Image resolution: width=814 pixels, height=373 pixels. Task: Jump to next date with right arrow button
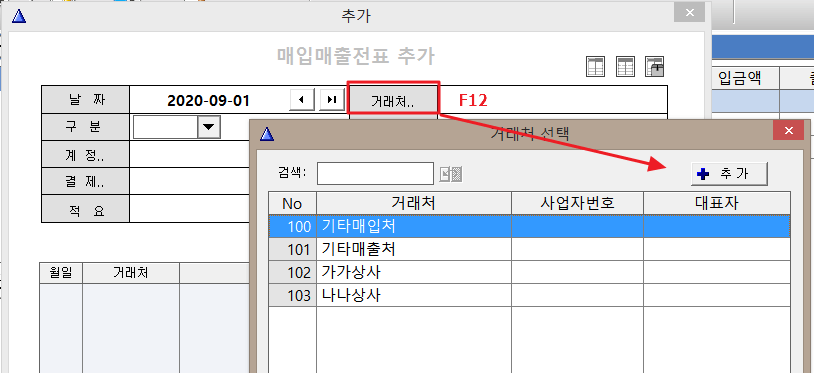pyautogui.click(x=332, y=100)
